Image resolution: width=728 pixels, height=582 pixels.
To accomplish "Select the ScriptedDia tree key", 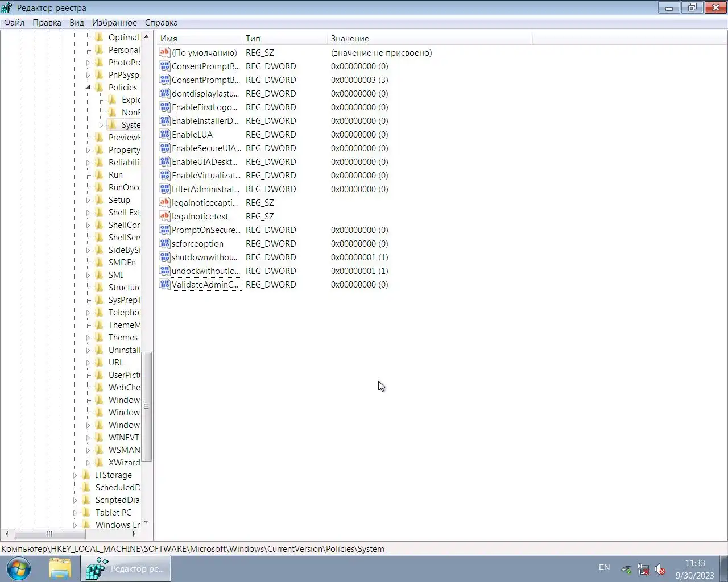I will click(x=117, y=500).
